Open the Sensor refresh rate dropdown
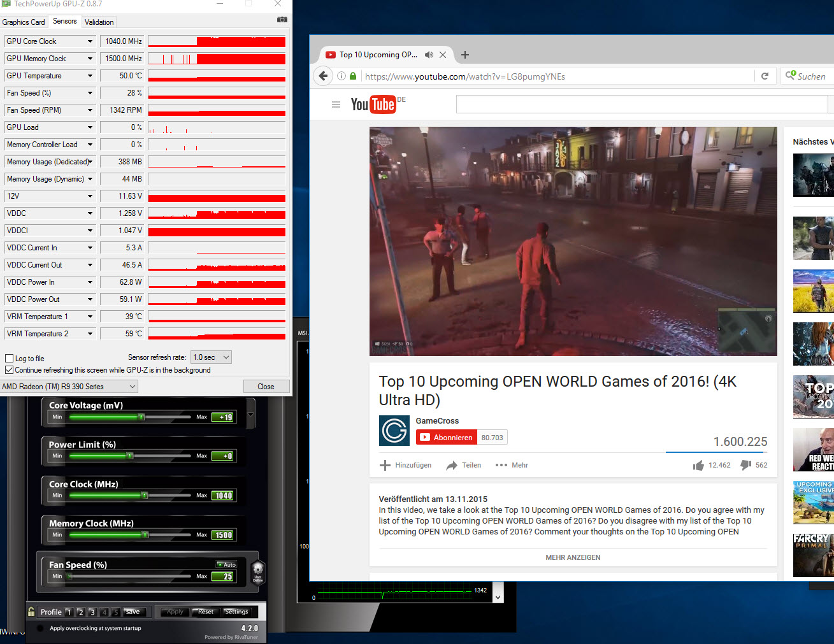The width and height of the screenshot is (834, 644). pyautogui.click(x=211, y=357)
